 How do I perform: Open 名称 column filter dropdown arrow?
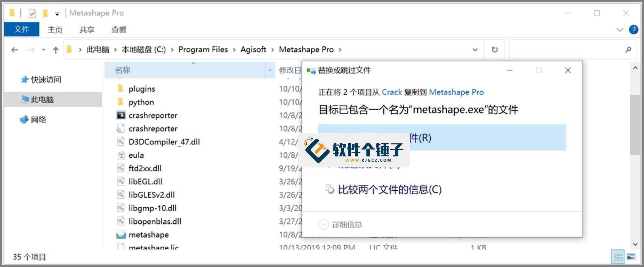tap(270, 70)
